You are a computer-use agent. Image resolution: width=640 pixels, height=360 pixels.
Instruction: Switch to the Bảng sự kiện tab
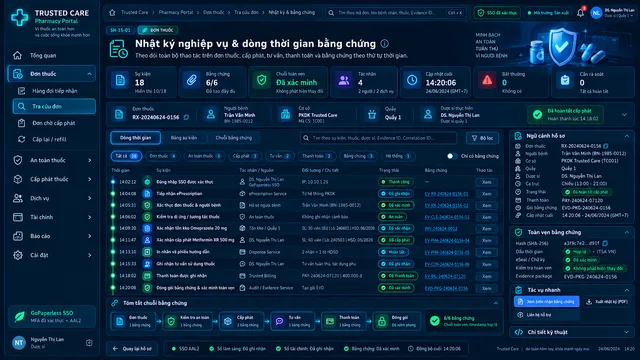coord(184,138)
